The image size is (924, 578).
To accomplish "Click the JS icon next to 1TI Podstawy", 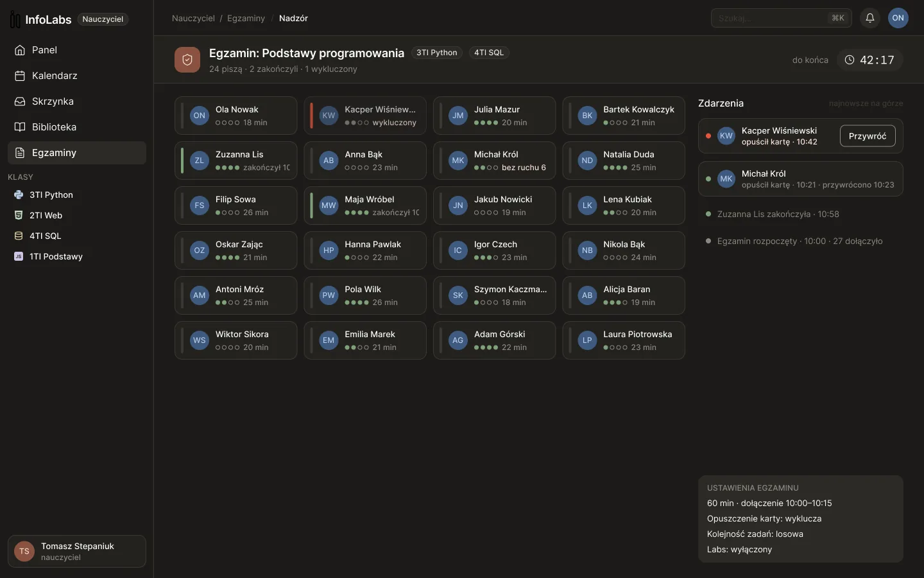I will coord(19,256).
